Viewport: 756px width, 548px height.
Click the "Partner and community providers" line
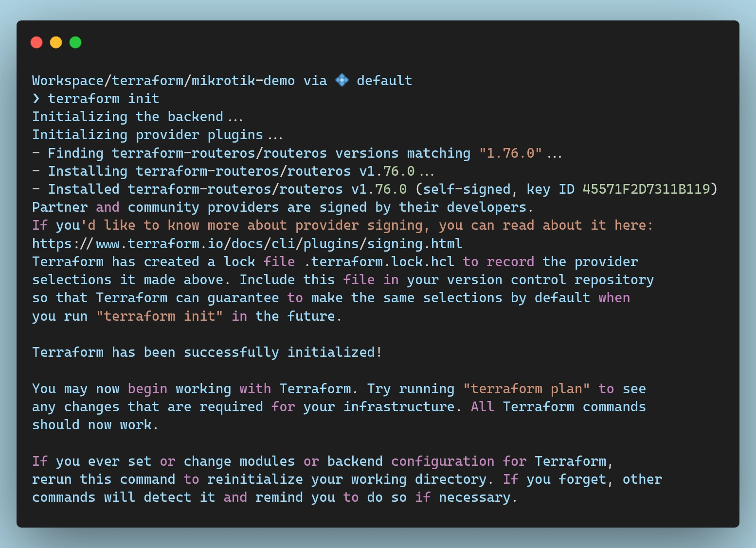tap(282, 207)
